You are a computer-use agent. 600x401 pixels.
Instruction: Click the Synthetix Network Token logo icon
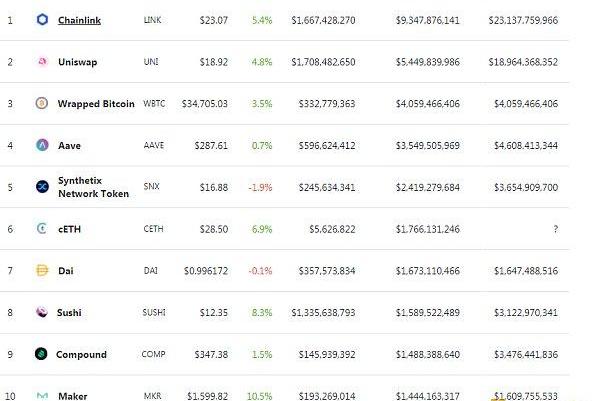42,187
